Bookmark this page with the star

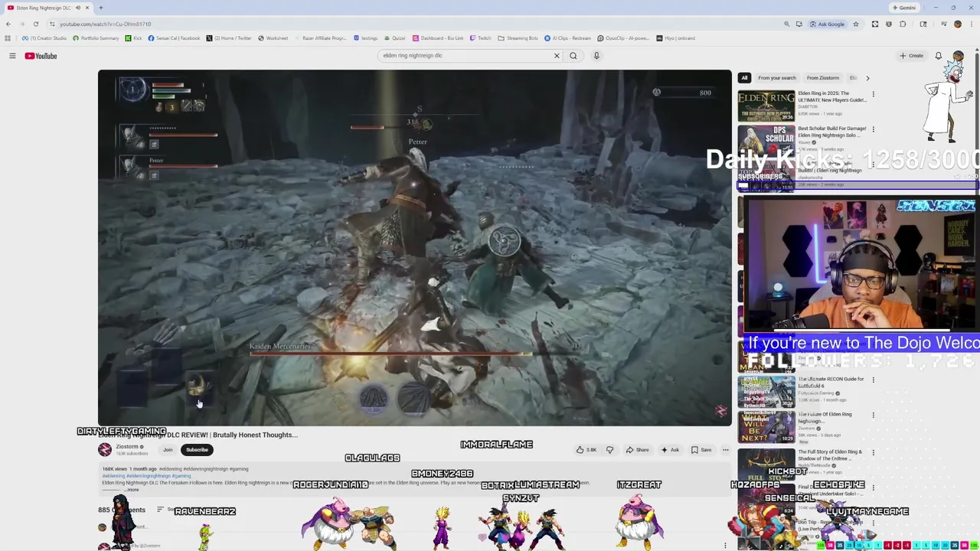856,24
